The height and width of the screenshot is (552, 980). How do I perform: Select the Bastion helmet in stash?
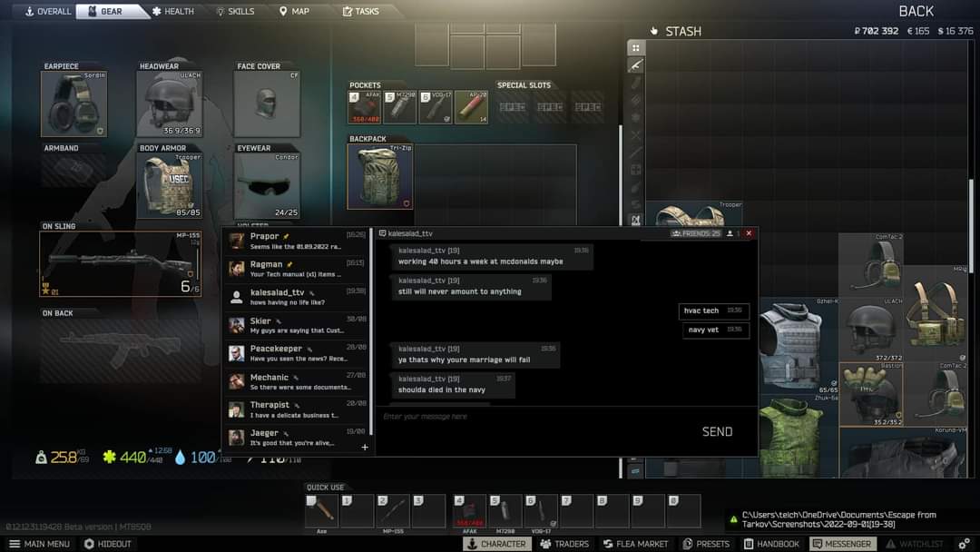click(x=871, y=394)
